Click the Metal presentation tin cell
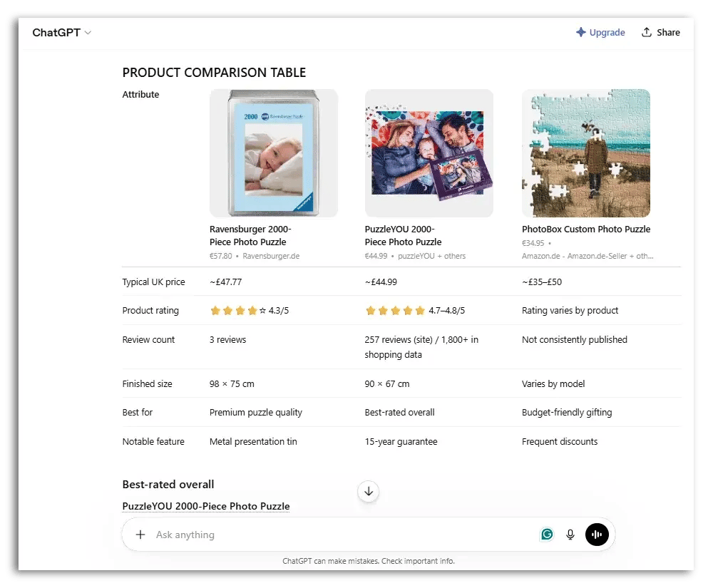 click(253, 441)
